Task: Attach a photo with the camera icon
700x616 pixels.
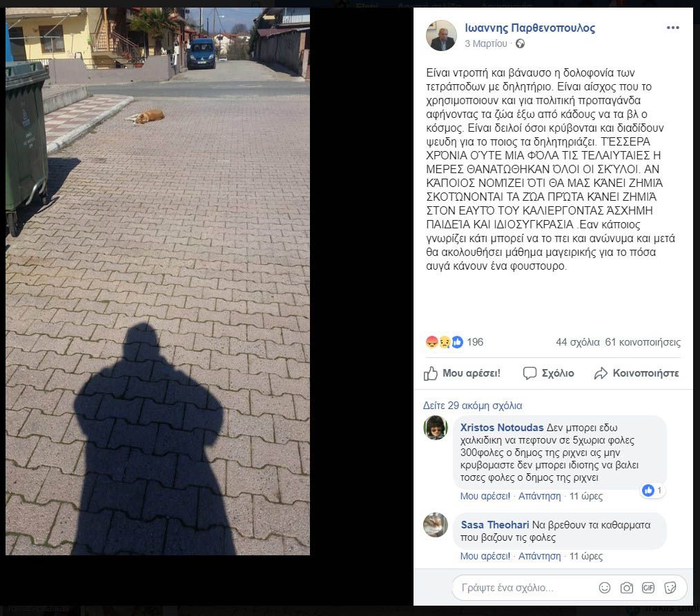Action: coord(626,588)
